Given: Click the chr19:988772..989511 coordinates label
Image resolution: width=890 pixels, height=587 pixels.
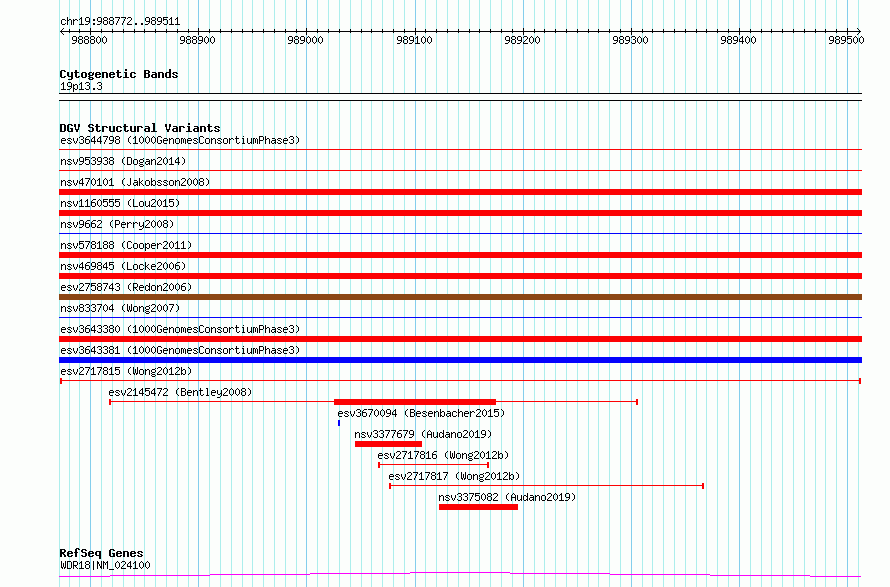Looking at the screenshot, I should click(x=120, y=22).
